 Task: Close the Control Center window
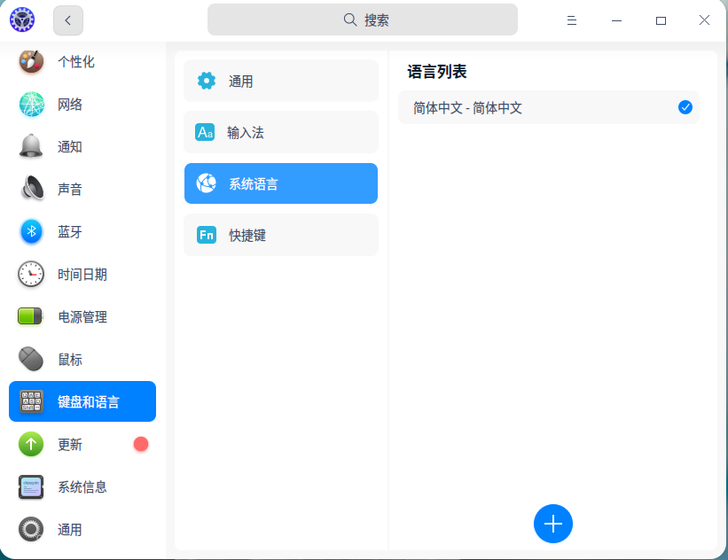704,20
